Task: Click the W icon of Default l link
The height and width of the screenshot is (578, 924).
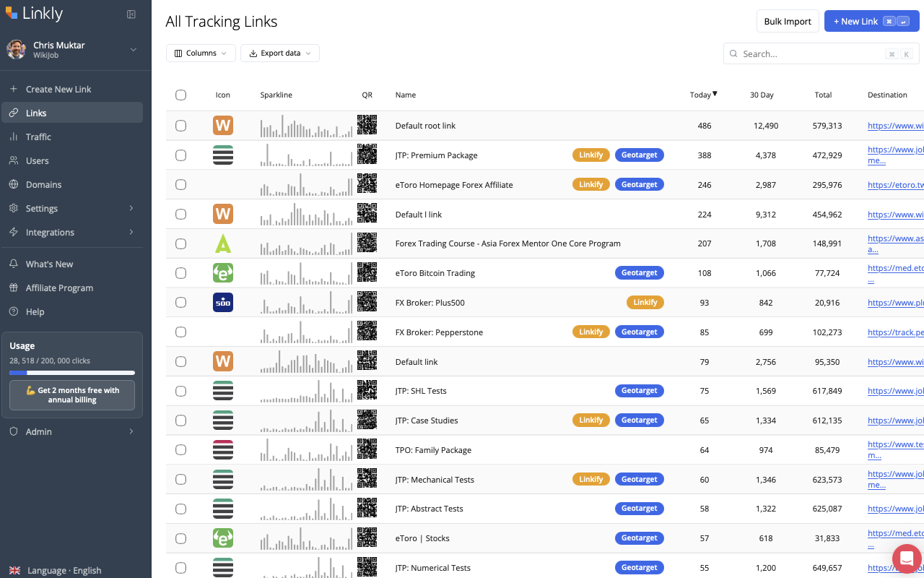Action: (x=223, y=214)
